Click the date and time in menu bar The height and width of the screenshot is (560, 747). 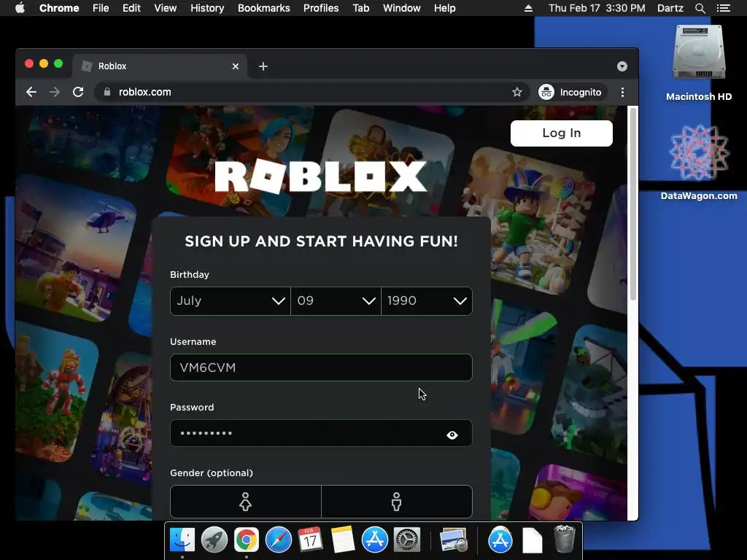tap(597, 8)
